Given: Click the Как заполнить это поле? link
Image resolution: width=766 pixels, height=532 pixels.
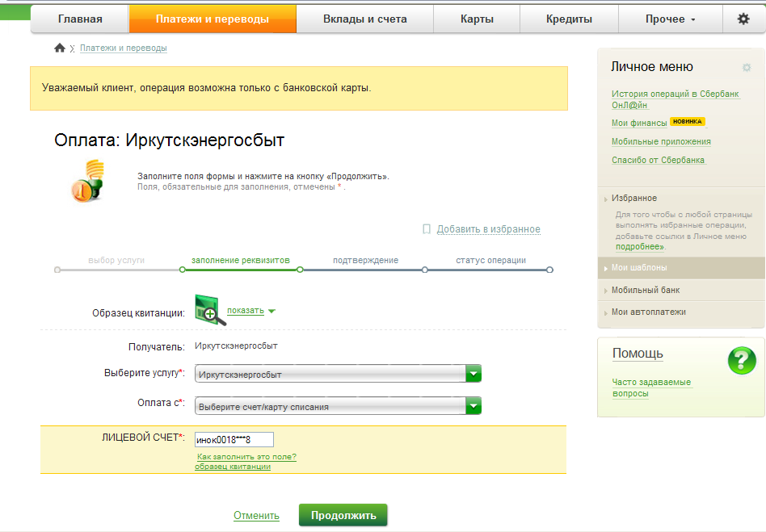Looking at the screenshot, I should pyautogui.click(x=246, y=457).
